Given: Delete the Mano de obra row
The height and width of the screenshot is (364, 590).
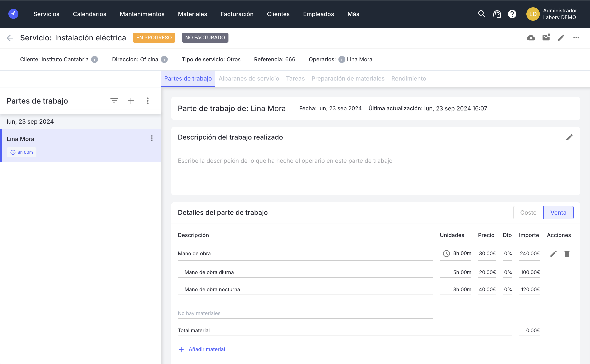Looking at the screenshot, I should (x=567, y=254).
